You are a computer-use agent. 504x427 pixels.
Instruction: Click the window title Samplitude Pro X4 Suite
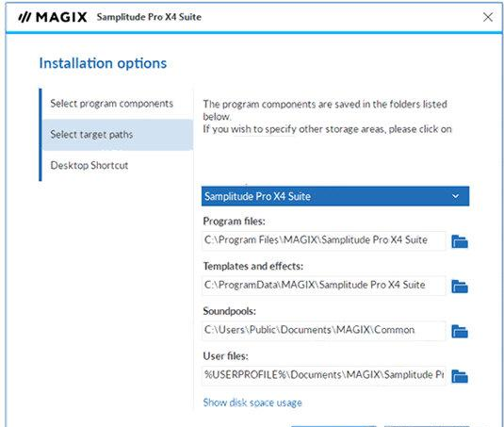click(x=149, y=17)
